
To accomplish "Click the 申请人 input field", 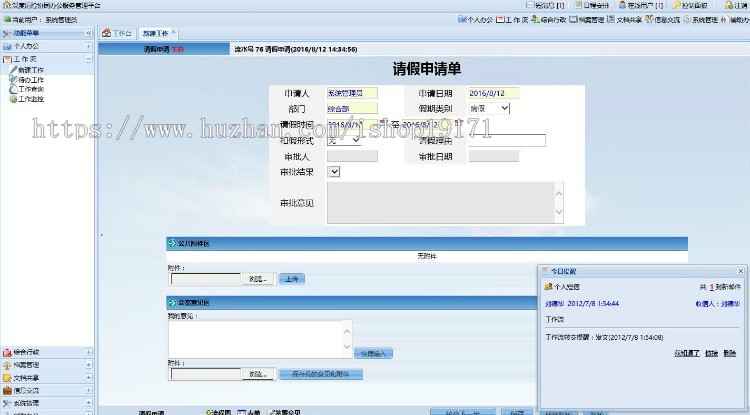I will 352,93.
